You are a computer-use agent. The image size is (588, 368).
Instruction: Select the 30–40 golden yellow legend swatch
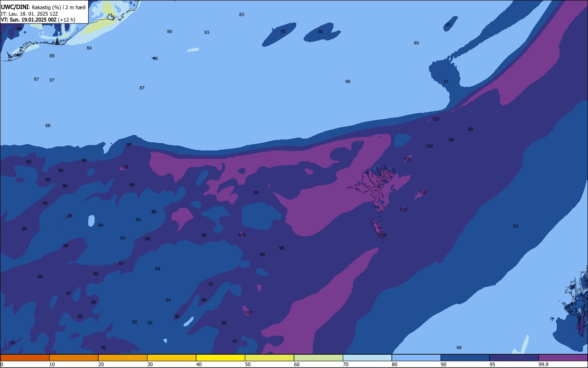[x=171, y=357]
